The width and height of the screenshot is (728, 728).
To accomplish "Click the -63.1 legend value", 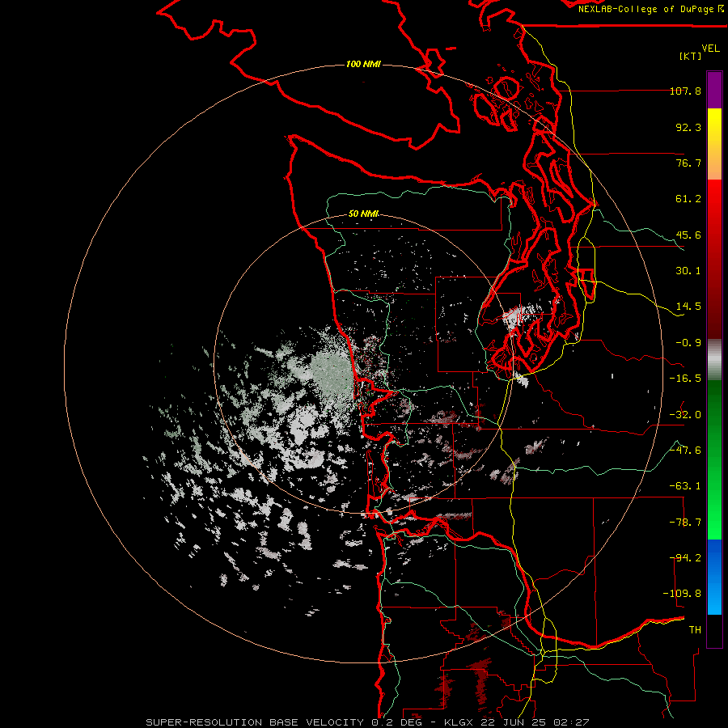I will [685, 486].
